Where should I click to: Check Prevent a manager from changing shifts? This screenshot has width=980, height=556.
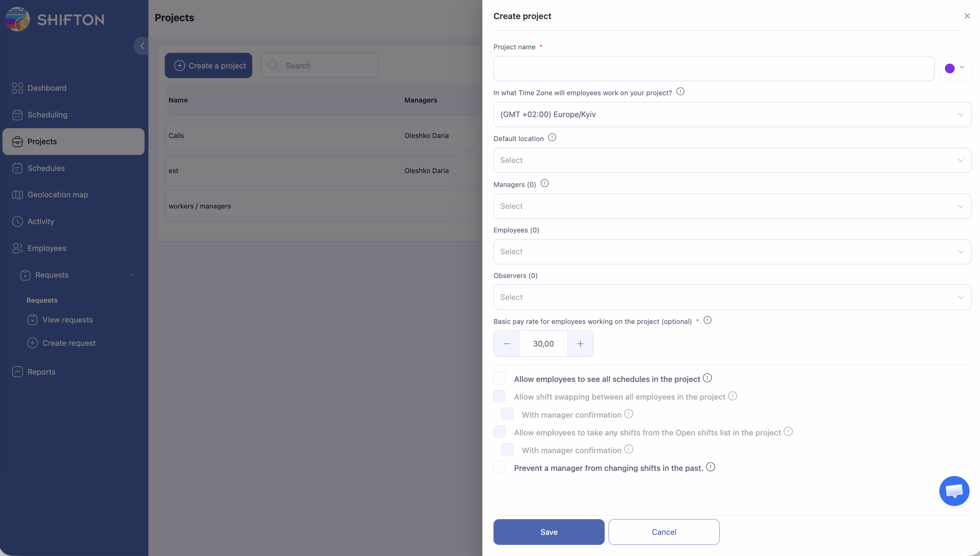(x=499, y=467)
